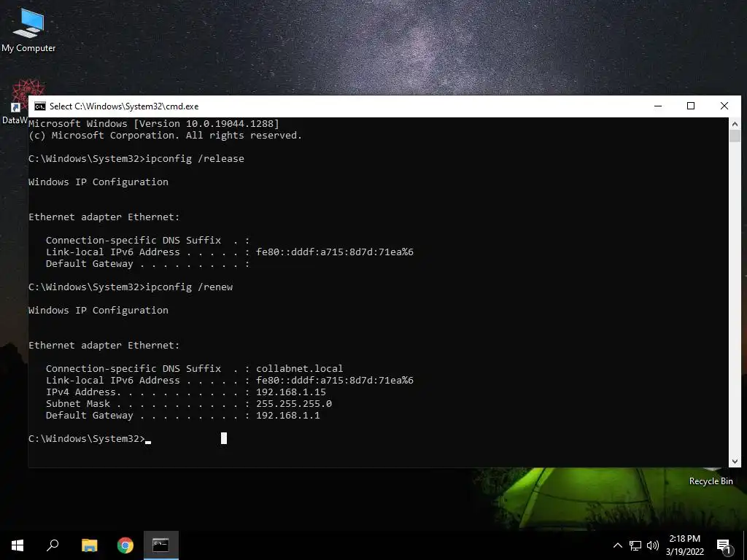Click the scrollbar up arrow in cmd
This screenshot has width=747, height=560.
[x=735, y=124]
